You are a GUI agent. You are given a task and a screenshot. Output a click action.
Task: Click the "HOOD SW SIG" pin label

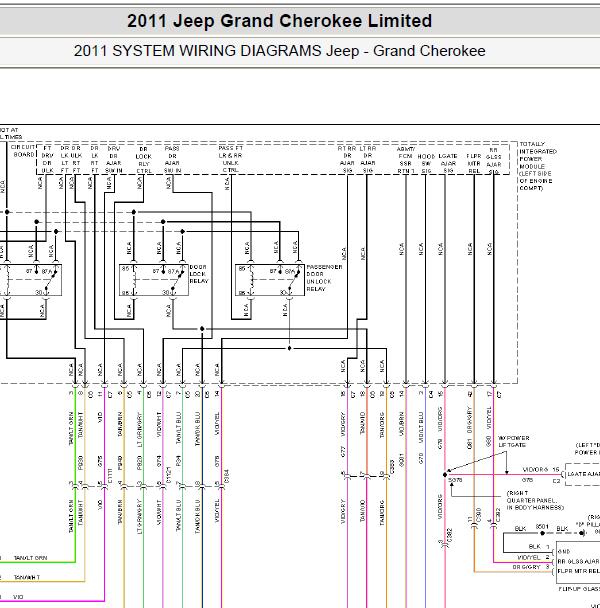pos(426,163)
